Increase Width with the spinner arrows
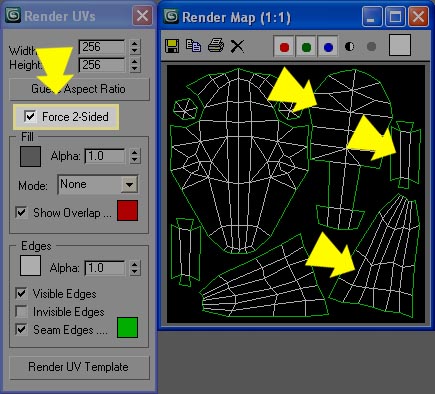Viewport: 435px width, 394px height. click(x=134, y=44)
